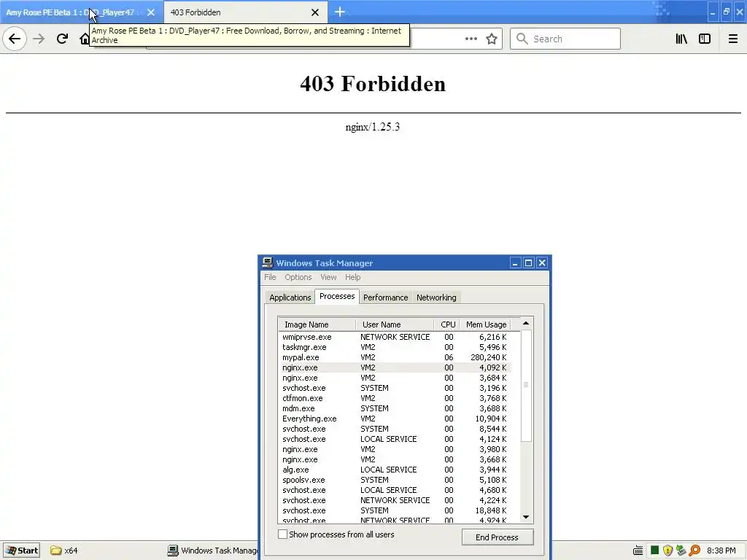
Task: Open a new browser tab
Action: click(340, 12)
